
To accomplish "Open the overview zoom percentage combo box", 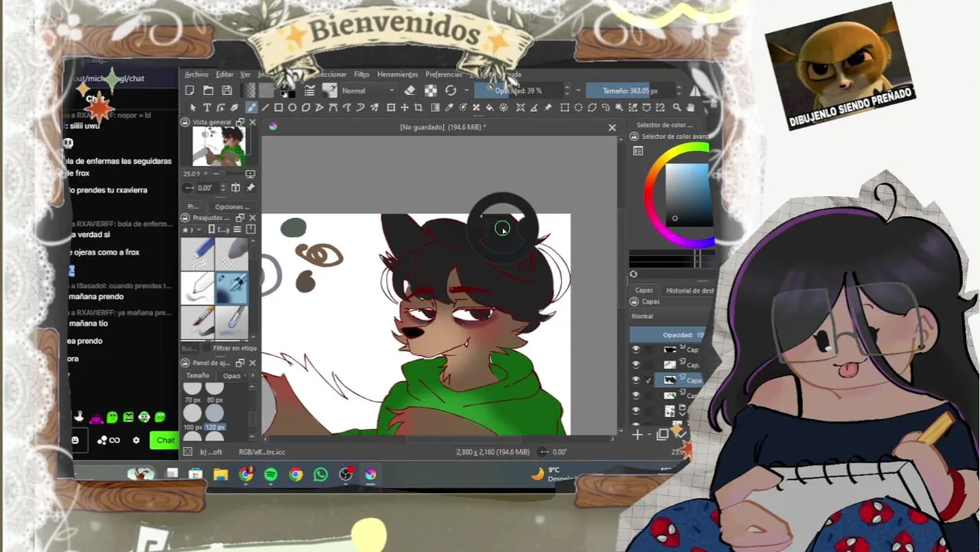I will pos(196,174).
